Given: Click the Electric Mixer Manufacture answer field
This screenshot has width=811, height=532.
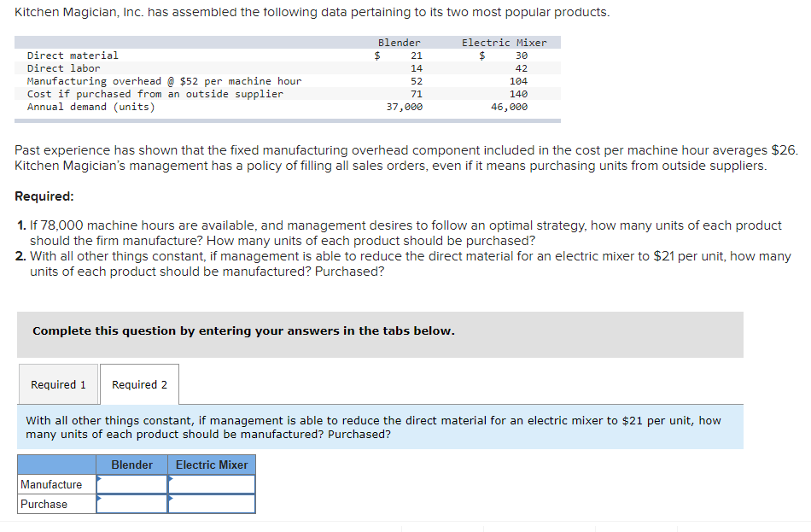Looking at the screenshot, I should tap(212, 484).
